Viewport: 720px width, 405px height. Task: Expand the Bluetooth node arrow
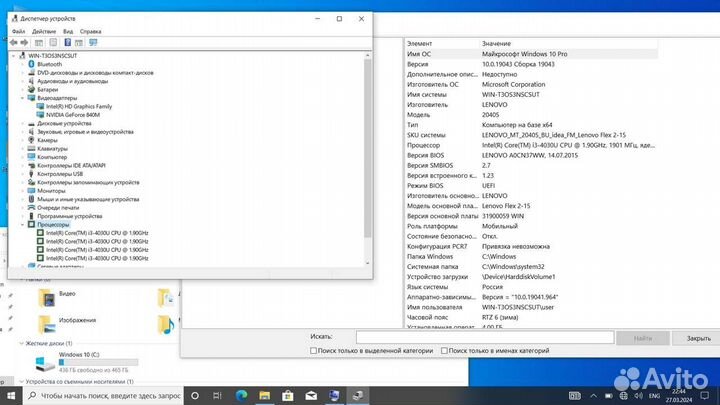[22, 64]
